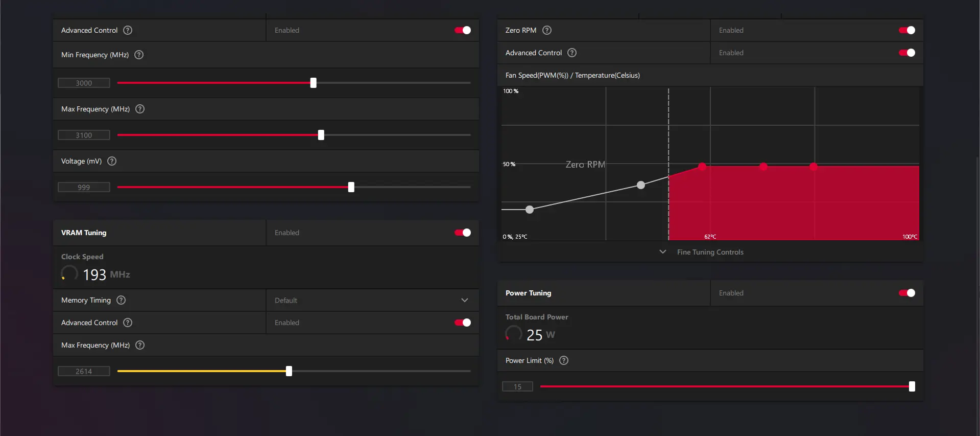
Task: Open Voltage (mV) help icon
Action: (112, 161)
